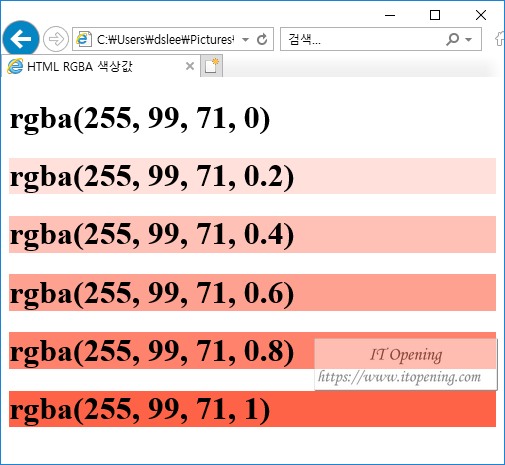Click the home icon at toolbar edge
Image resolution: width=505 pixels, height=465 pixels.
tap(500, 39)
